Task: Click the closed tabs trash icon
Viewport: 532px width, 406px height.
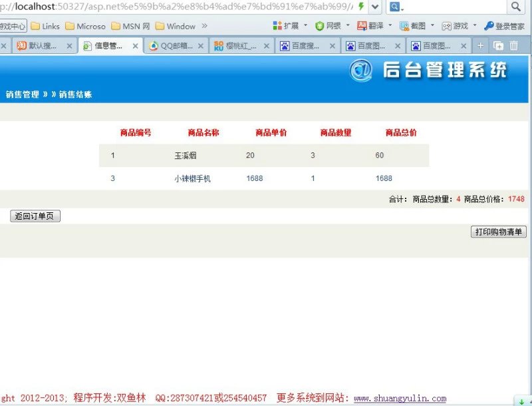Action: click(514, 45)
